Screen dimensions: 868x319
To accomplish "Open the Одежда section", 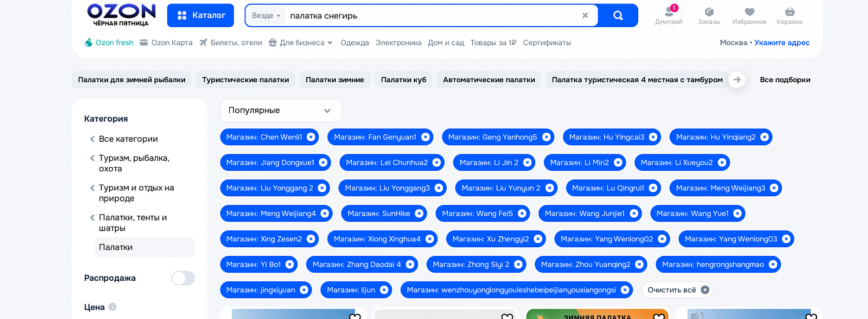I will [355, 42].
